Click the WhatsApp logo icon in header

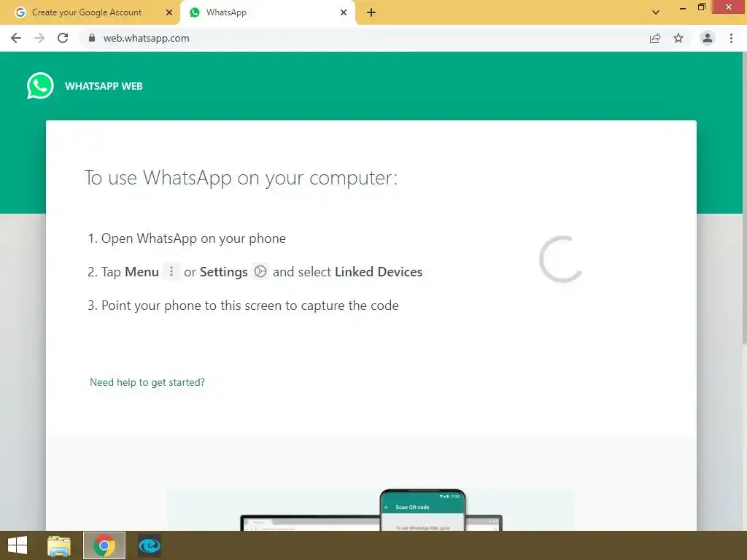40,86
